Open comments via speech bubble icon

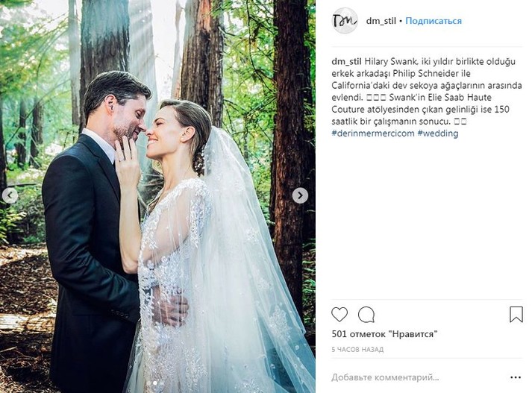[x=366, y=315]
